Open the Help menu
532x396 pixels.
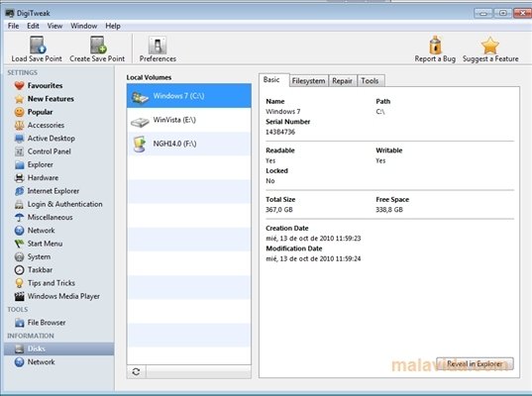click(113, 26)
